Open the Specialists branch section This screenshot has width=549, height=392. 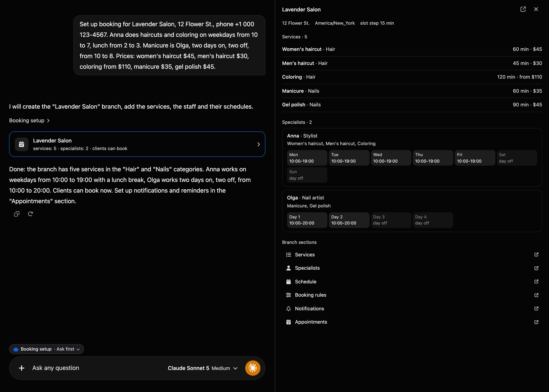(x=412, y=268)
